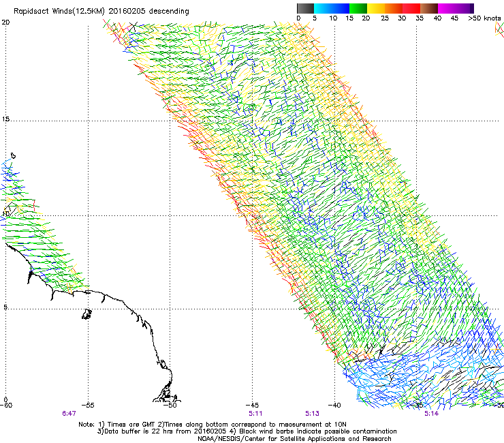
Task: Click the small island outline near latitude 13
Action: (x=13, y=155)
